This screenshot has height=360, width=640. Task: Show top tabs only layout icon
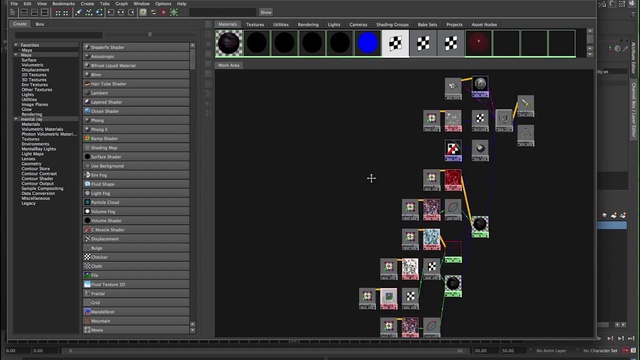point(24,12)
